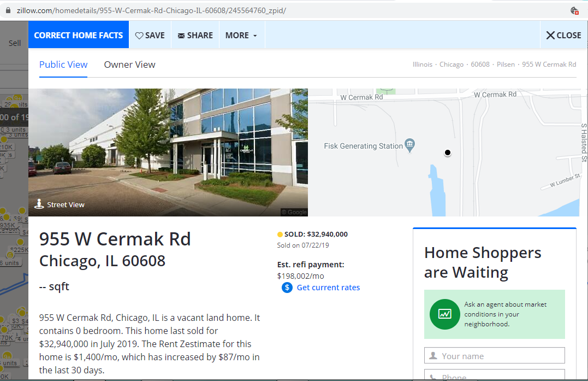Click the Google copyright label on photo

click(x=294, y=212)
